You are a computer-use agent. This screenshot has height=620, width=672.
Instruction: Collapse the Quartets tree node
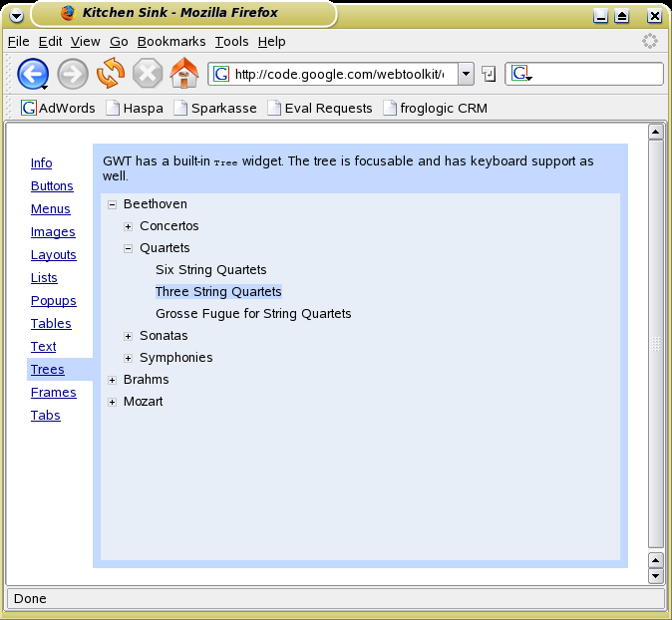129,248
